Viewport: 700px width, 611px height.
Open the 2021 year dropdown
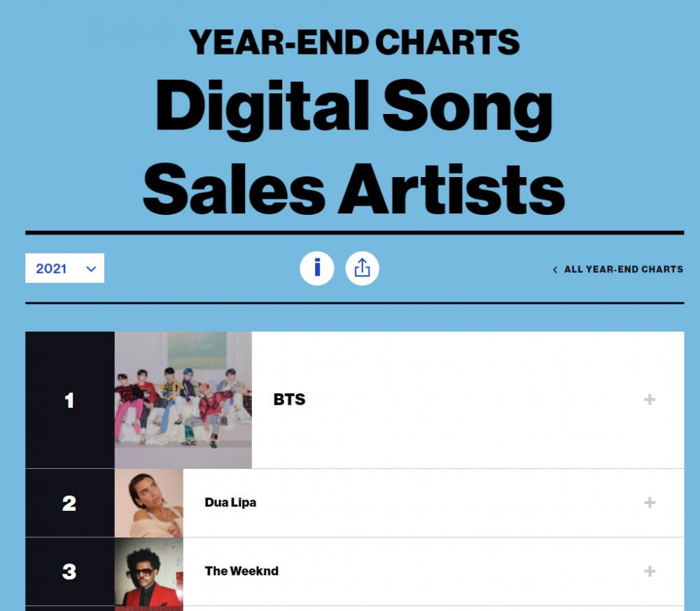(x=64, y=268)
